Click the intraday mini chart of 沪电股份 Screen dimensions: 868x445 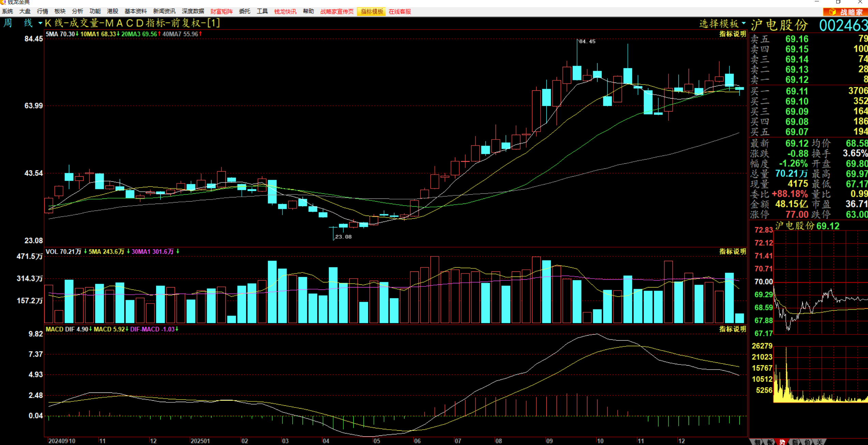tap(820, 283)
